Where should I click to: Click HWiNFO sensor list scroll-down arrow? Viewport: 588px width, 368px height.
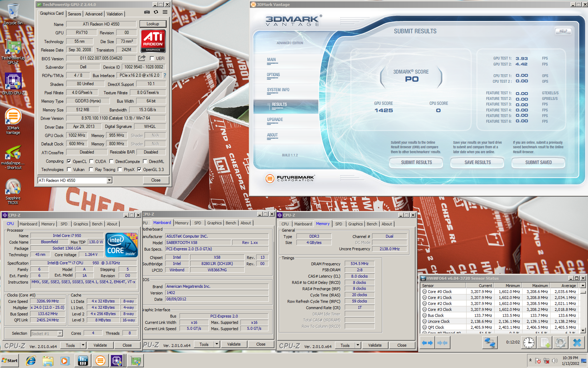[583, 330]
